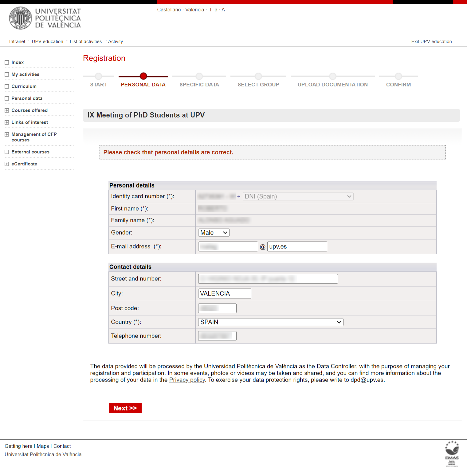Open the Country dropdown showing SPAIN

point(270,322)
